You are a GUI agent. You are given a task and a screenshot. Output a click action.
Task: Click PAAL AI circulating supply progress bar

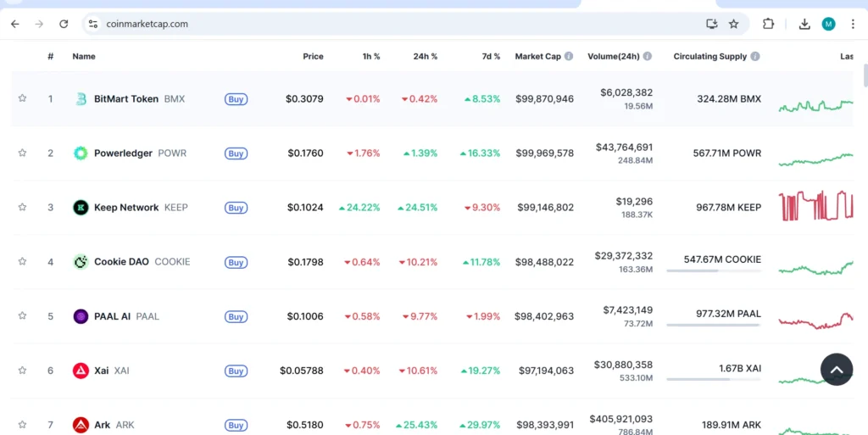pyautogui.click(x=714, y=325)
